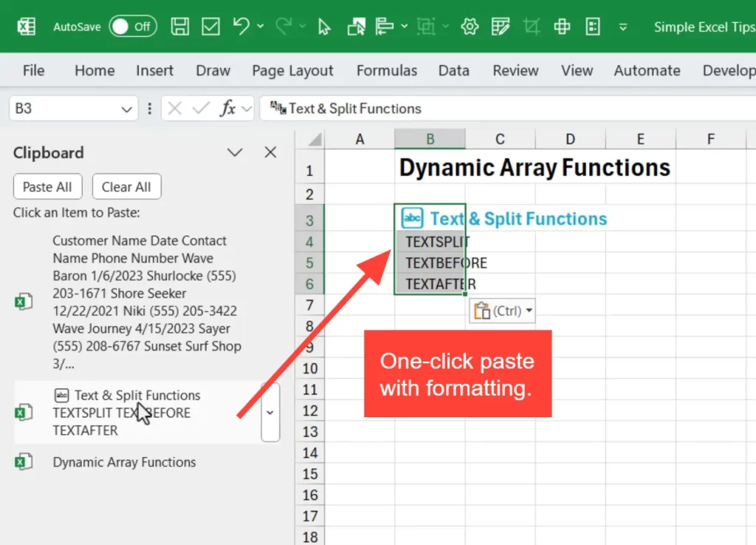Image resolution: width=756 pixels, height=545 pixels.
Task: Select column C header
Action: (x=500, y=140)
